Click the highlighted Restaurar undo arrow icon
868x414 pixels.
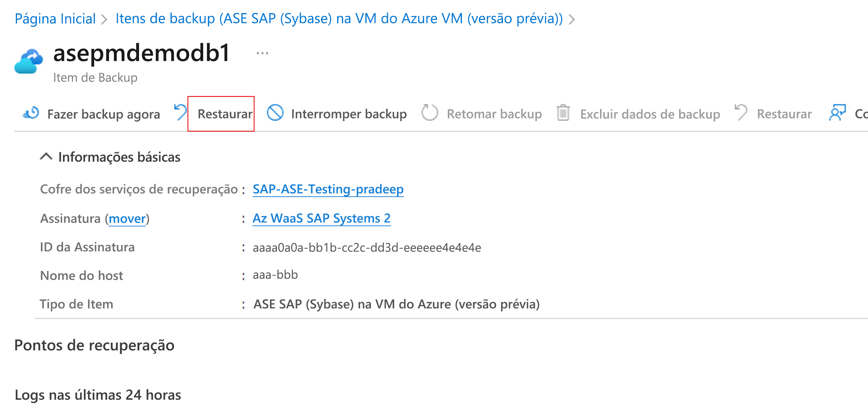point(180,112)
